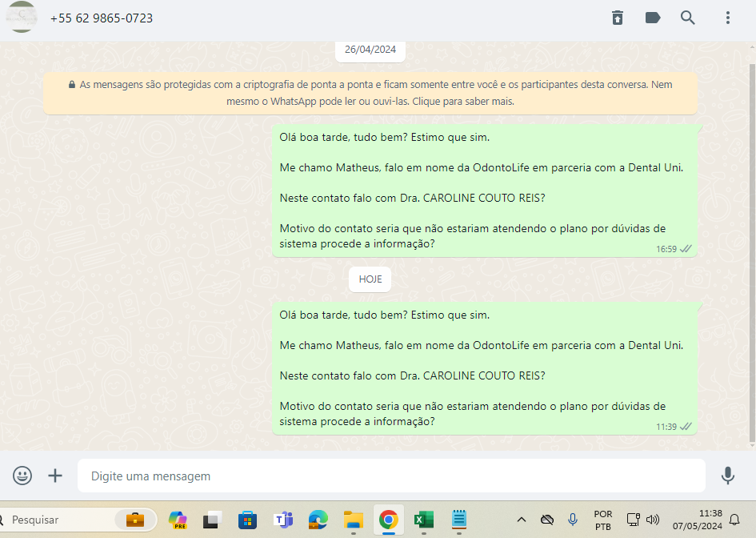Open volume control speaker icon
756x538 pixels.
(652, 520)
